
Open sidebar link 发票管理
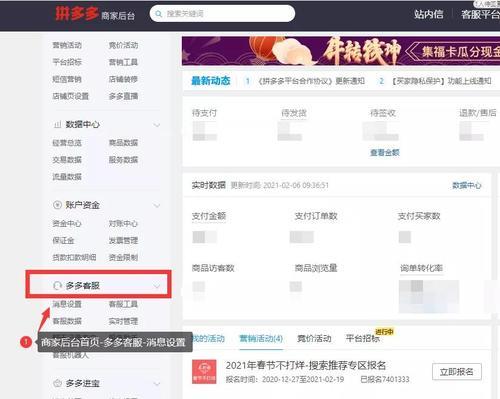coord(123,240)
